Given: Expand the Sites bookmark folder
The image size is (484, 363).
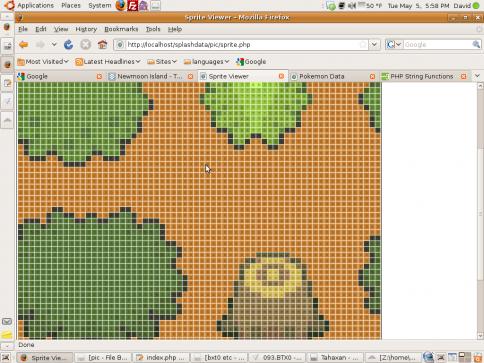Looking at the screenshot, I should pos(162,62).
